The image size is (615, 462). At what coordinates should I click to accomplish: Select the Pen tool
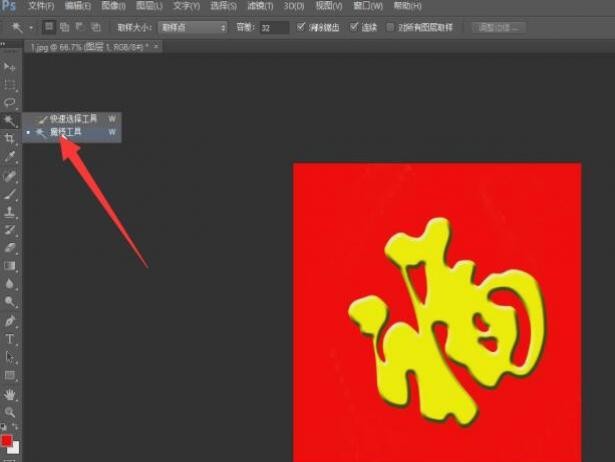pyautogui.click(x=10, y=321)
